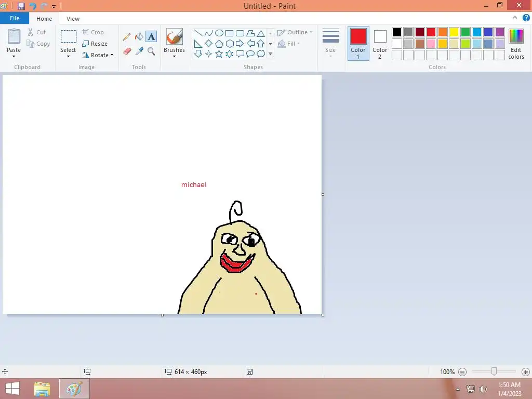Choose the Hexagon shape
Screen dimensions: 532x399
point(229,44)
